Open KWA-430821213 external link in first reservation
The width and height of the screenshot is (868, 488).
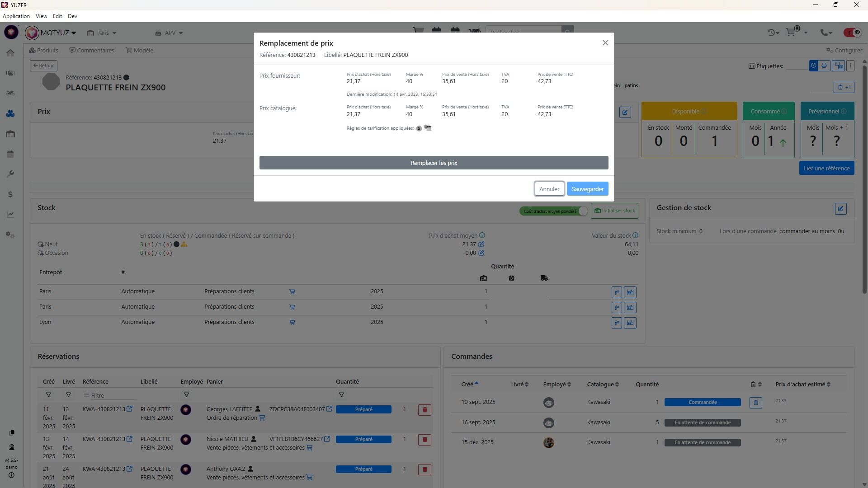130,409
